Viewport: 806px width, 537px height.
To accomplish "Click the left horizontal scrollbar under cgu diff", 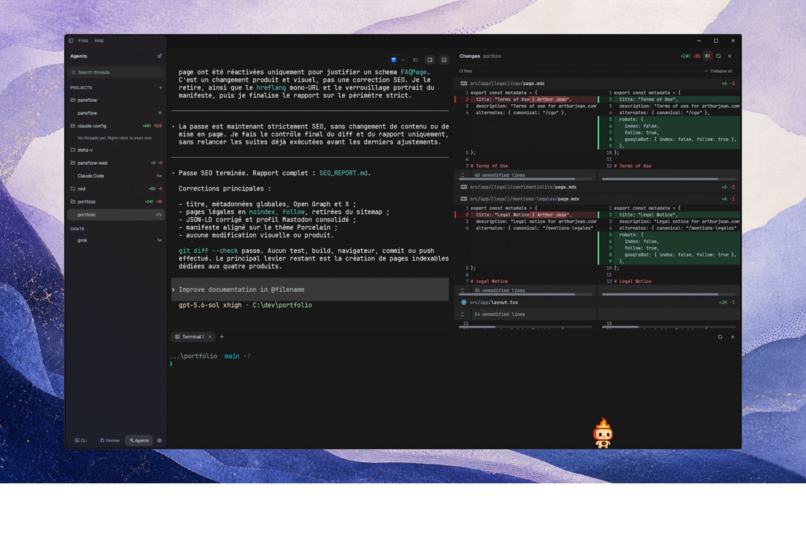I will tap(517, 179).
